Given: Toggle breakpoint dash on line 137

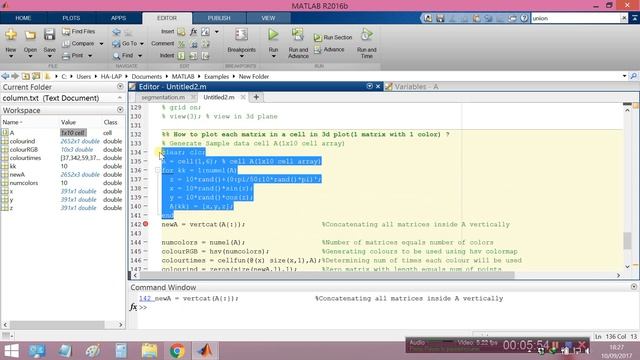Looking at the screenshot, I should [x=145, y=179].
